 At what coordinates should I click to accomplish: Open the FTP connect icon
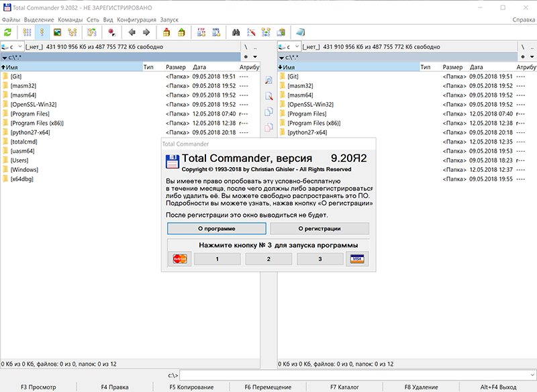coord(201,32)
